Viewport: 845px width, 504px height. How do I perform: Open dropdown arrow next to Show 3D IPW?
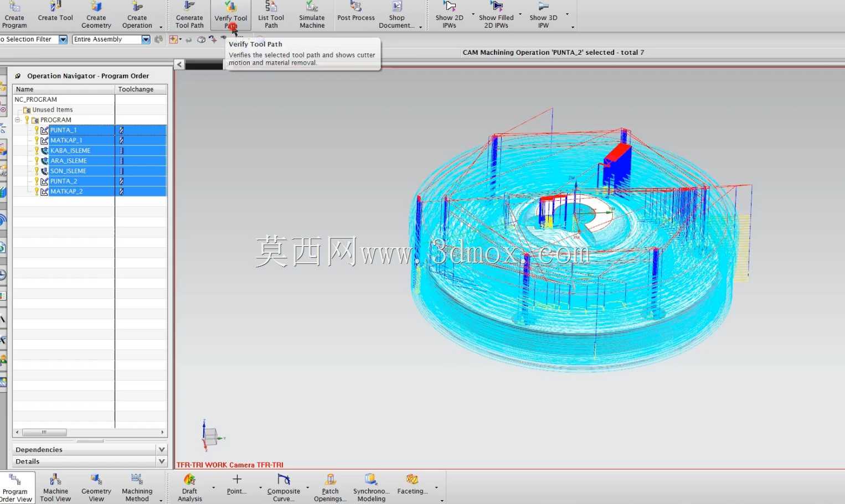click(x=567, y=14)
